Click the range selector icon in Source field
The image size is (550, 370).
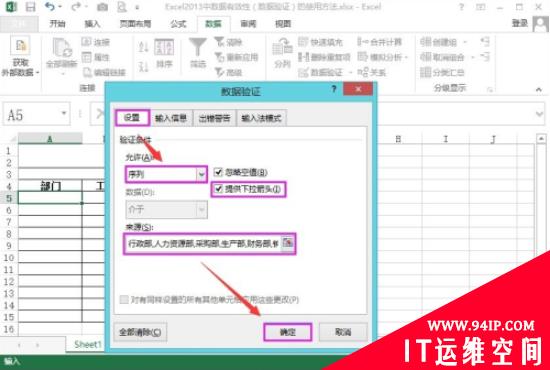click(x=288, y=243)
